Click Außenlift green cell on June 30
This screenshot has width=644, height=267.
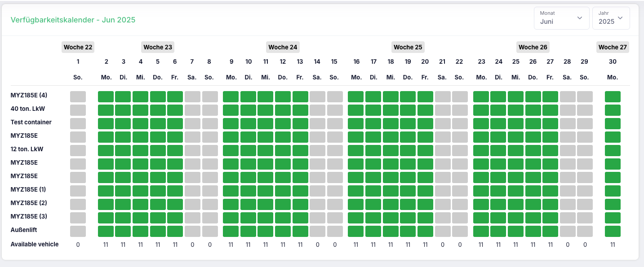(613, 231)
